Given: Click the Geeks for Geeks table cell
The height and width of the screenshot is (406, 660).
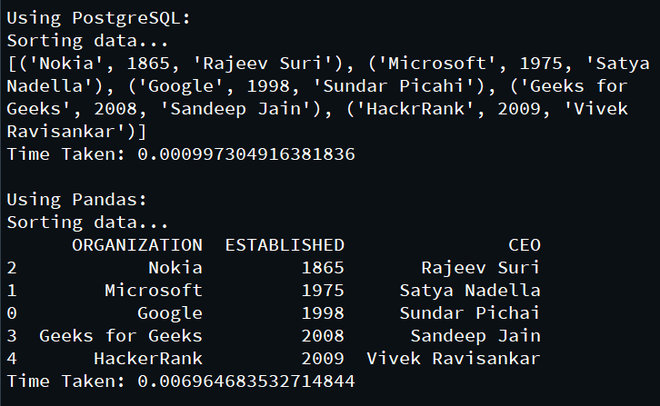Looking at the screenshot, I should (x=121, y=336).
